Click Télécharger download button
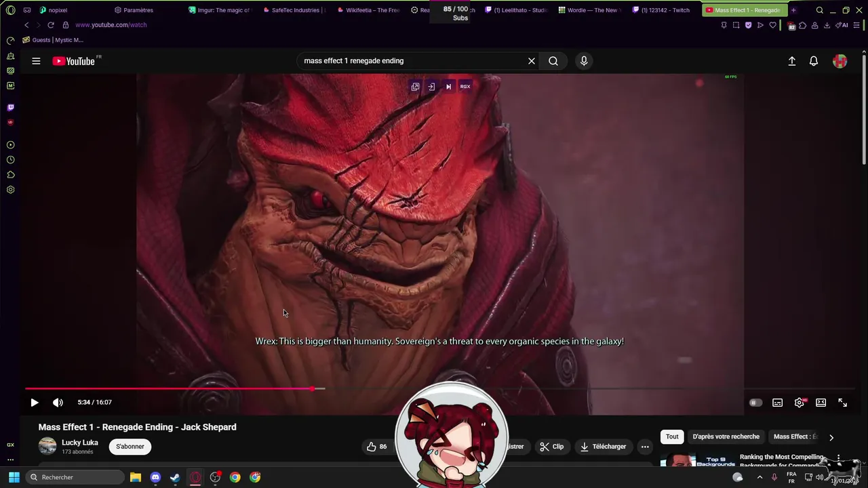 (603, 447)
